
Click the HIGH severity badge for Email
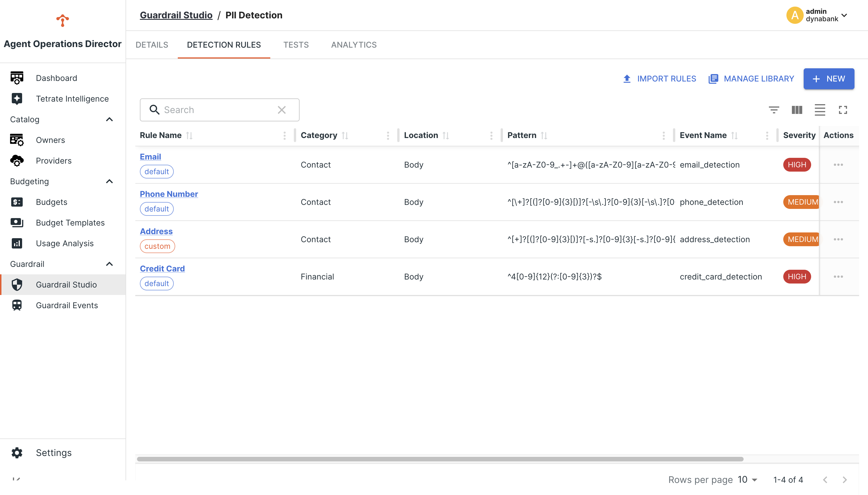click(797, 164)
